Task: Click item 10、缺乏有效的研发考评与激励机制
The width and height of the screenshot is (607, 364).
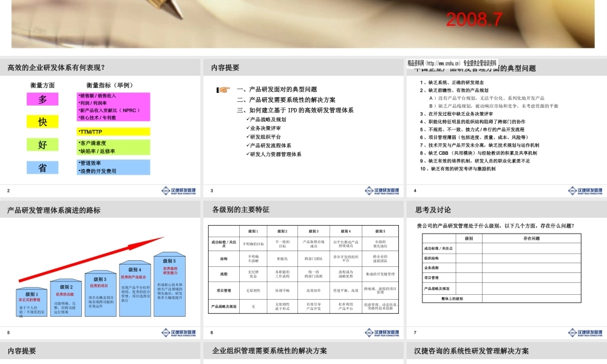Action: pyautogui.click(x=458, y=169)
